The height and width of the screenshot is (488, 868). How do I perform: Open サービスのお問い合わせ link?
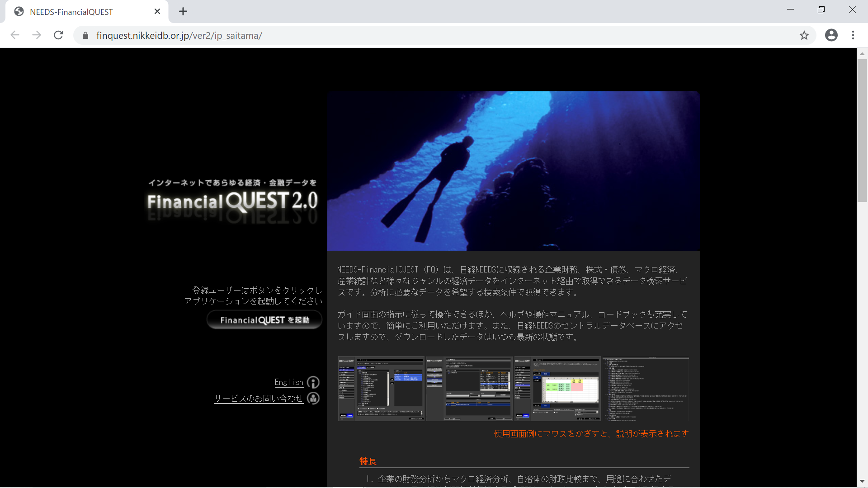pos(259,399)
